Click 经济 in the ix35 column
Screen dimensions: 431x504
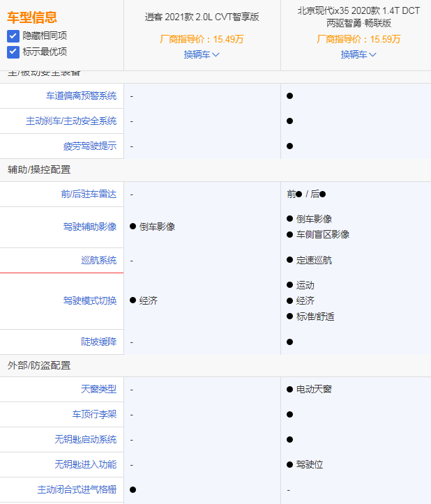tap(305, 301)
